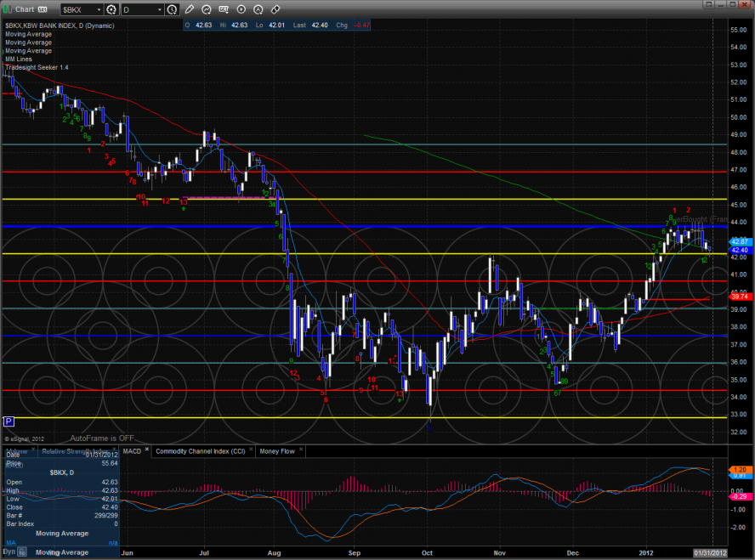755x560 pixels.
Task: Select the first Moving Average study label
Action: pyautogui.click(x=28, y=34)
